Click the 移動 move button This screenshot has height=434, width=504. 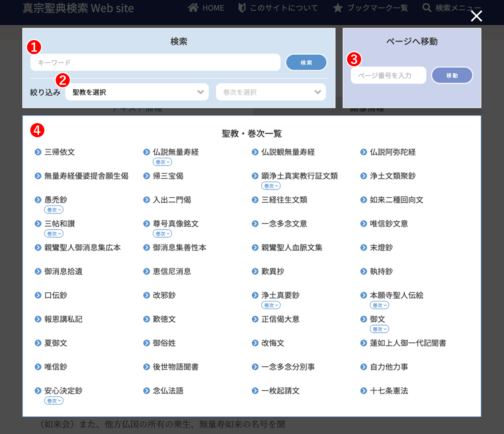click(x=452, y=75)
